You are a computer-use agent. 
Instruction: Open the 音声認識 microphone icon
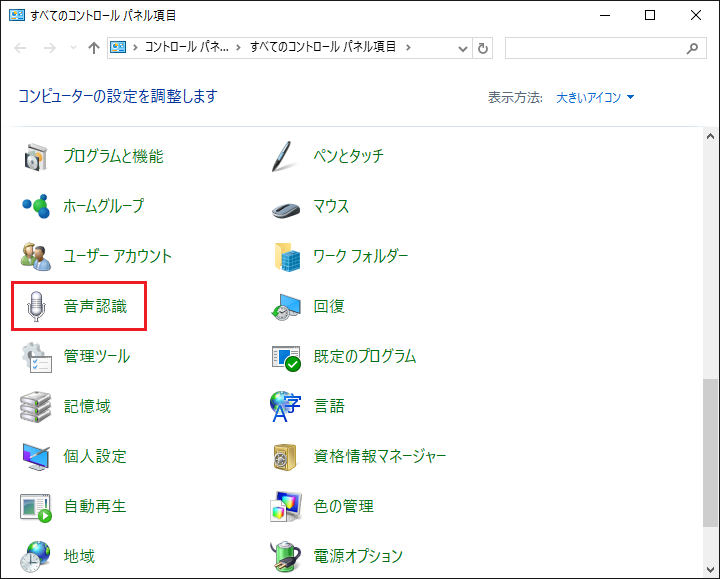coord(37,306)
